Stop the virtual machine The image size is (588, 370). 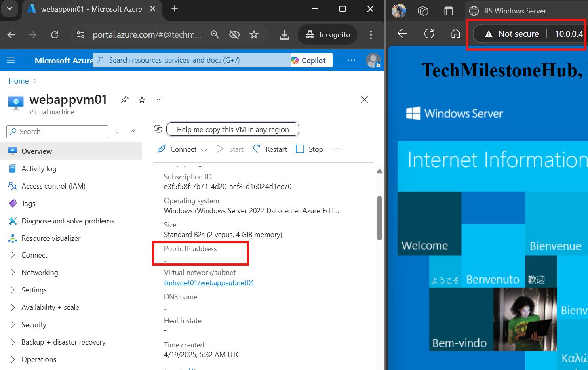[x=310, y=149]
